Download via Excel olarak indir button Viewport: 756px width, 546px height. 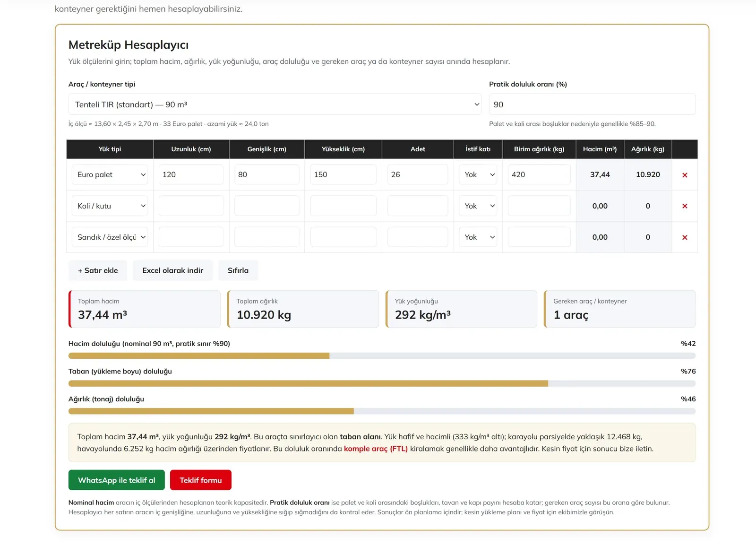point(173,270)
